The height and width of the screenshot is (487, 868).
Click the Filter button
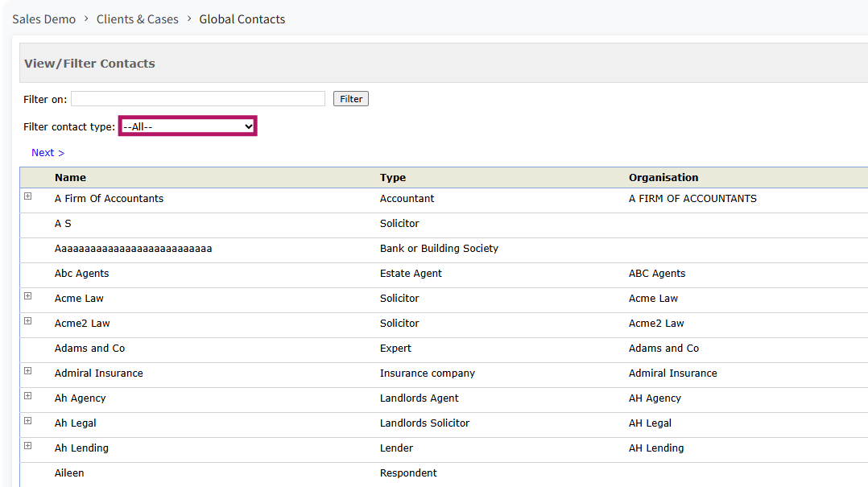point(351,98)
